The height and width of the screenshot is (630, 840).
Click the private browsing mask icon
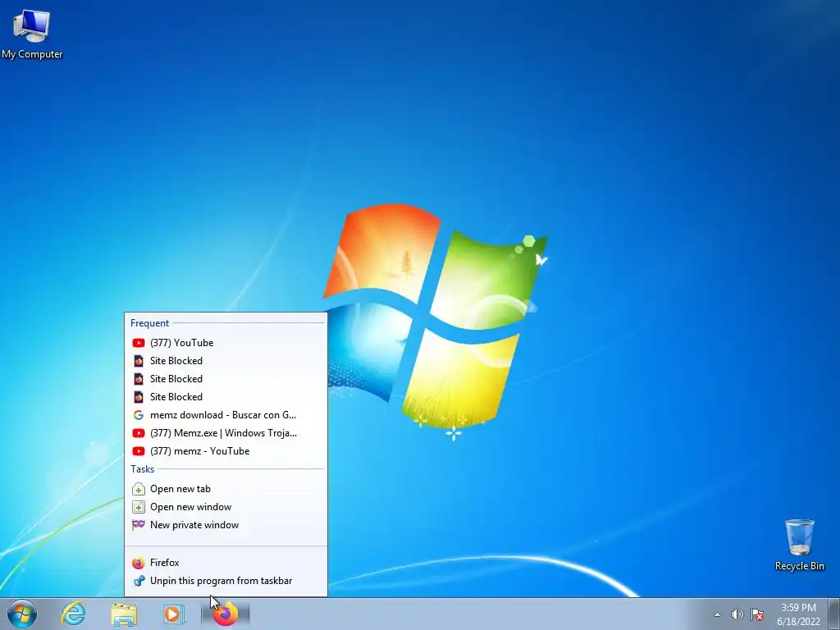coord(138,524)
